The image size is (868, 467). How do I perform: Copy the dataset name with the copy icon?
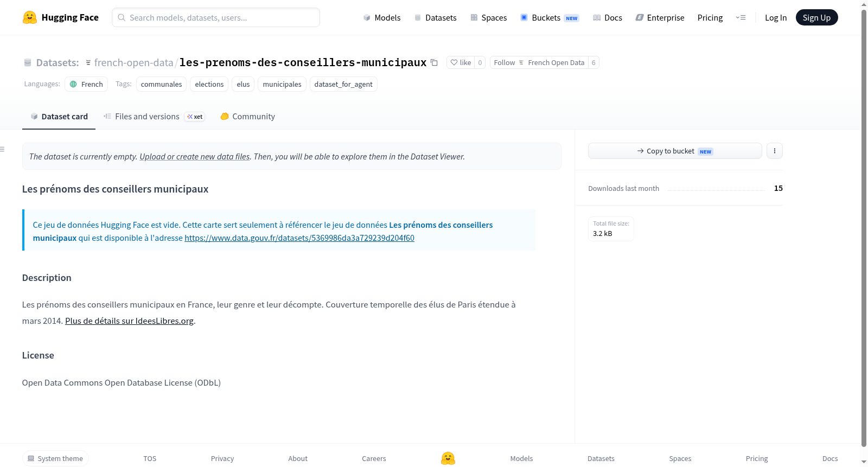[x=434, y=62]
